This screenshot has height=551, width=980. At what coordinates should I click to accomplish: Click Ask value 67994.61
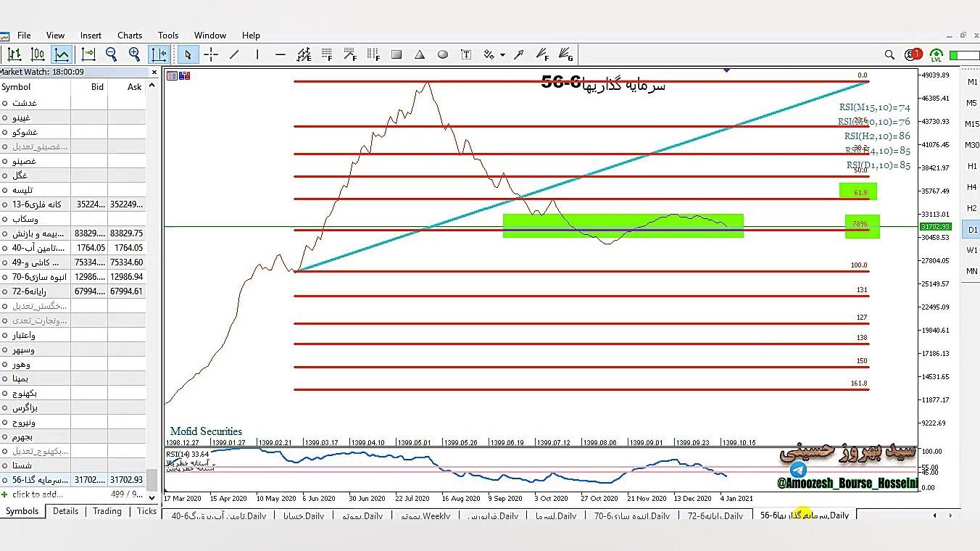[126, 291]
